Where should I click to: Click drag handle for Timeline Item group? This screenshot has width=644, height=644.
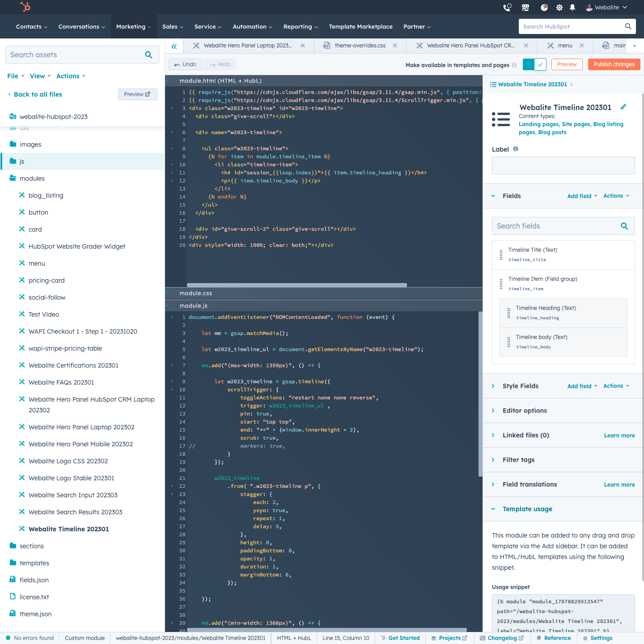pyautogui.click(x=501, y=284)
